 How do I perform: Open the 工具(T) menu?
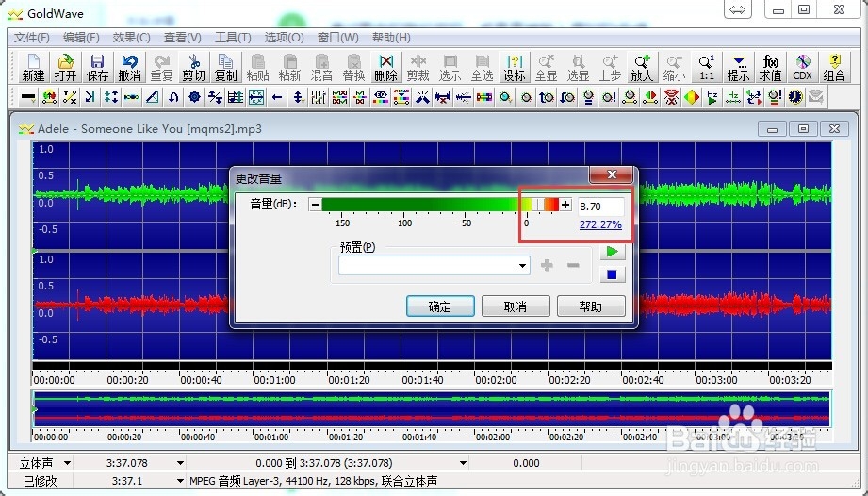233,38
